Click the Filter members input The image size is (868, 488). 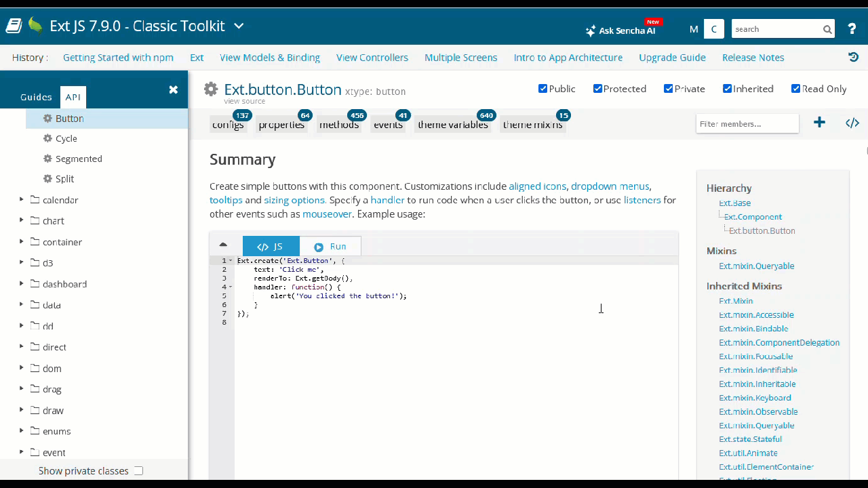747,123
